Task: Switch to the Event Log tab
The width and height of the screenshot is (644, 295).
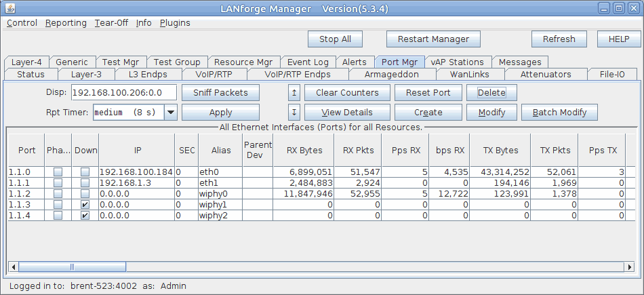Action: pos(308,62)
